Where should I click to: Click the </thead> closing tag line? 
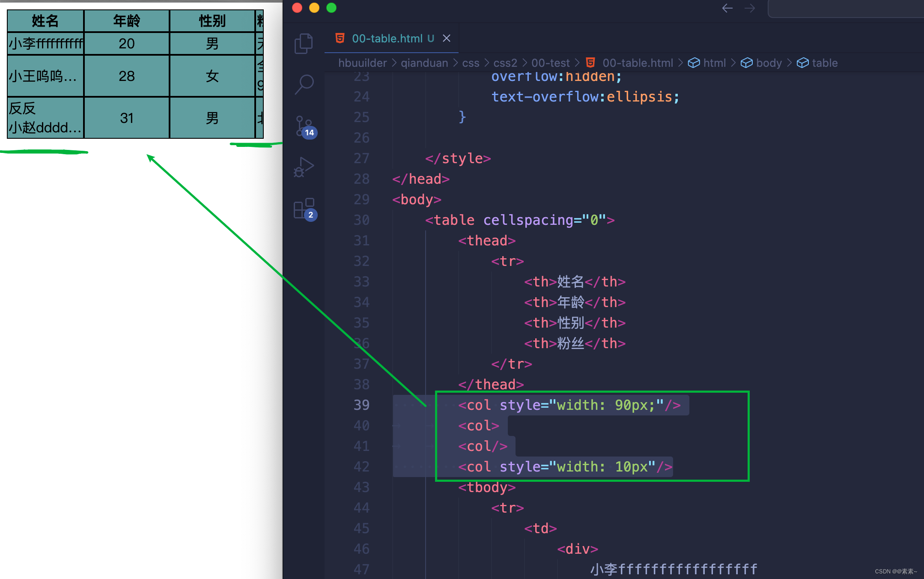[491, 385]
